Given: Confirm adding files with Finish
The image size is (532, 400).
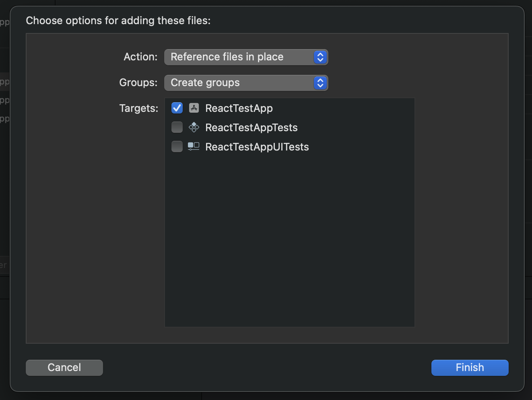Looking at the screenshot, I should coord(470,367).
